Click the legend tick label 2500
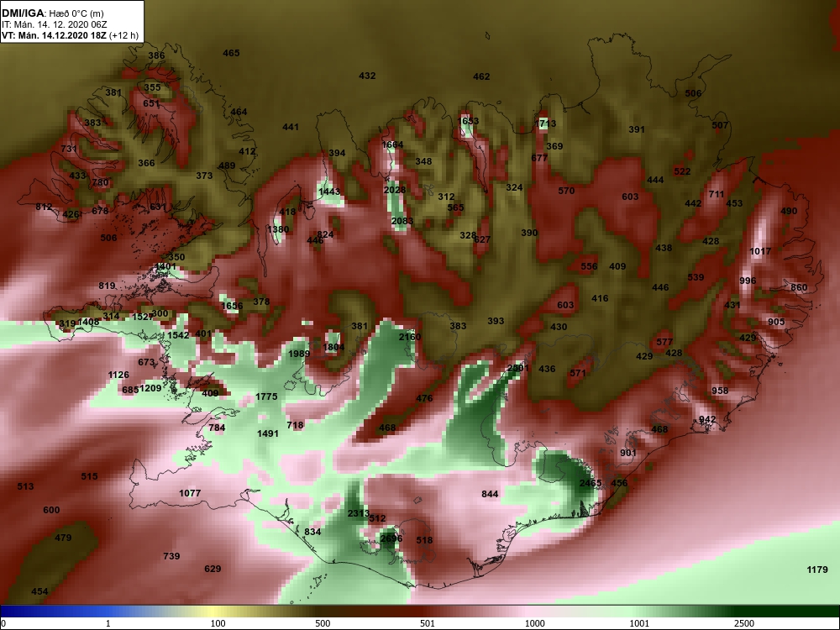Image resolution: width=840 pixels, height=630 pixels. click(743, 623)
